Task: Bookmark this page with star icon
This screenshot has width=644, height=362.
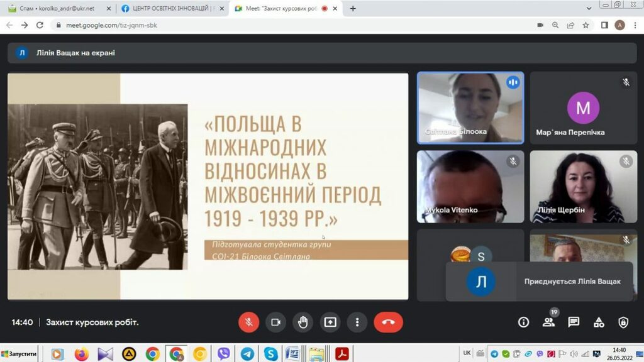Action: tap(586, 25)
